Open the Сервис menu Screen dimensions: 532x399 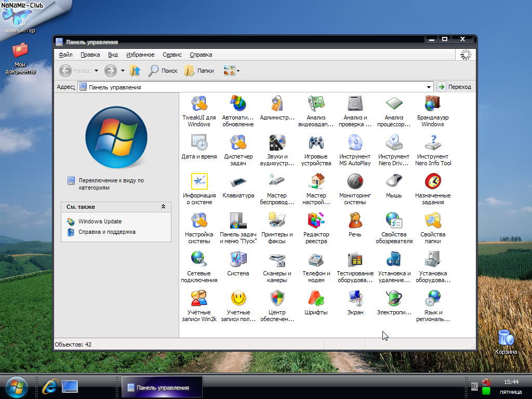pyautogui.click(x=172, y=55)
